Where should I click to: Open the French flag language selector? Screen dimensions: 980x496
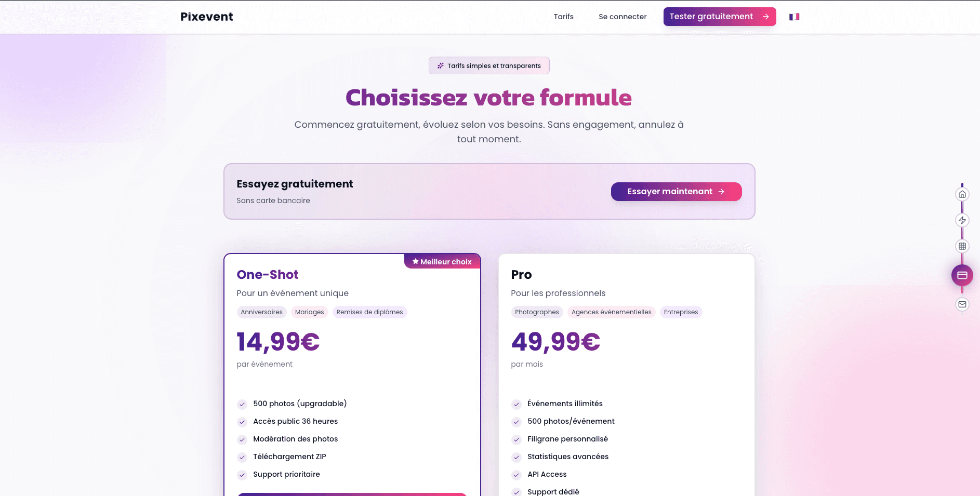[794, 17]
